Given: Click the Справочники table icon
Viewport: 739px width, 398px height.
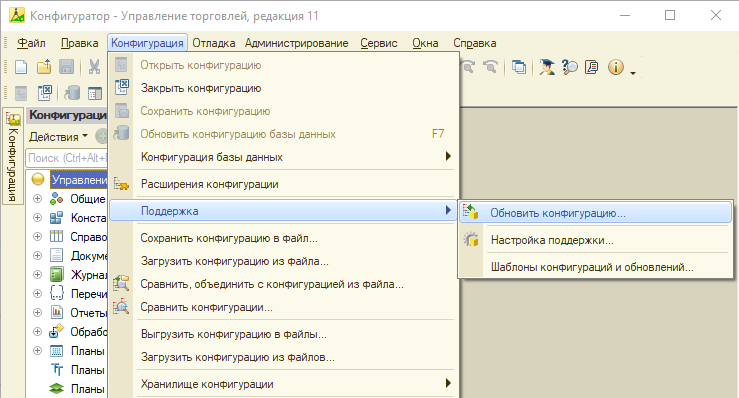Looking at the screenshot, I should pyautogui.click(x=57, y=236).
